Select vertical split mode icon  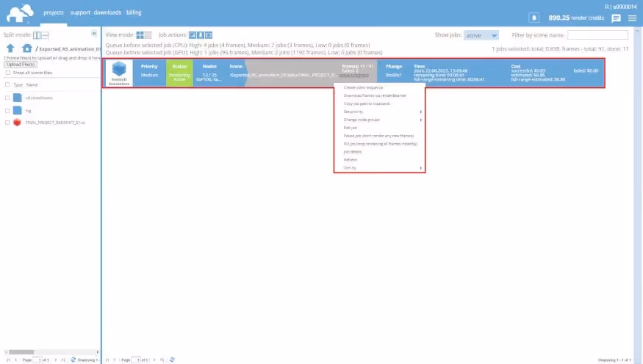[37, 35]
